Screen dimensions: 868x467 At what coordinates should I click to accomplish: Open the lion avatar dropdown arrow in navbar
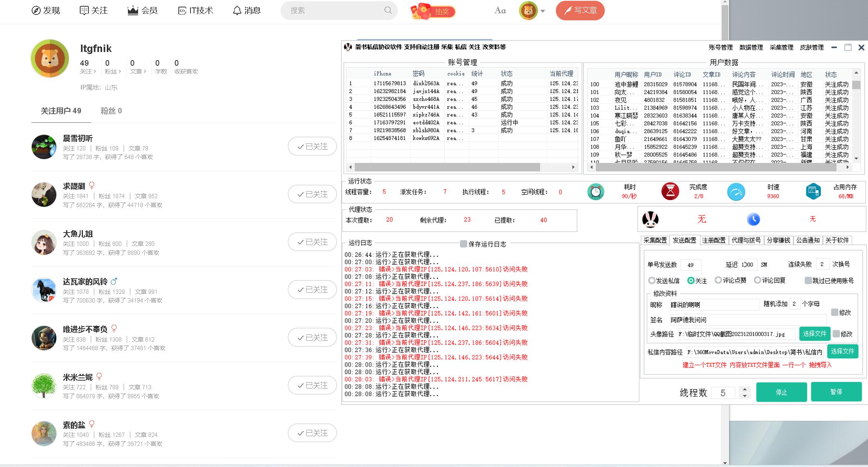[x=543, y=11]
